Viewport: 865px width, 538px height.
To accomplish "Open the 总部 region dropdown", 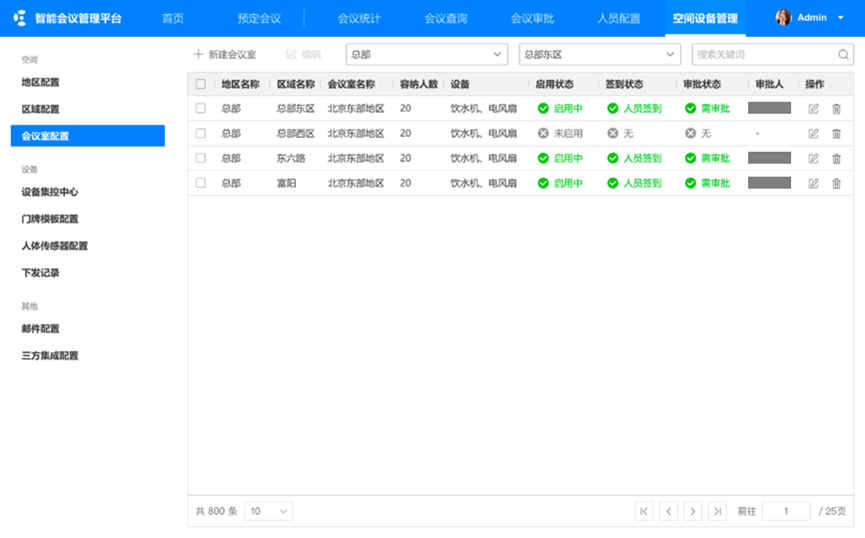I will 426,55.
